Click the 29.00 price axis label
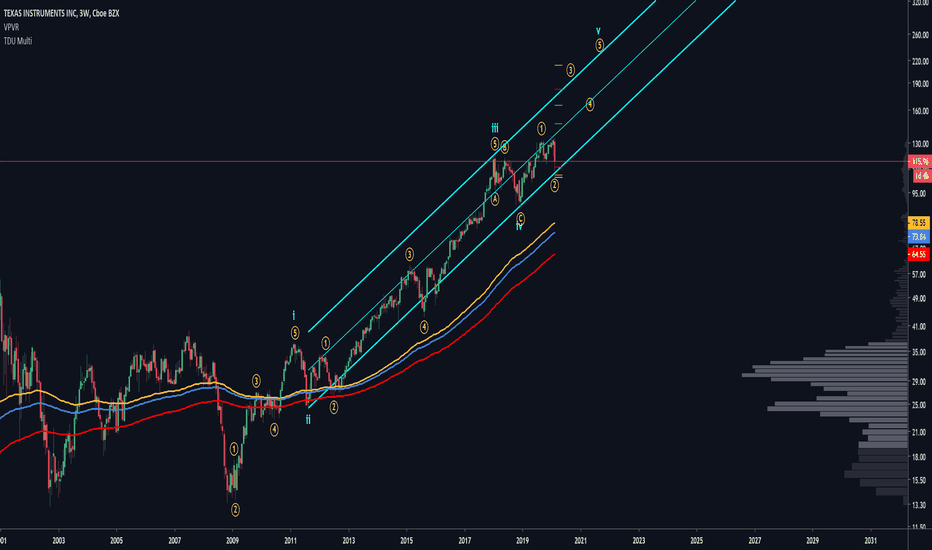This screenshot has height=550, width=932. 920,382
